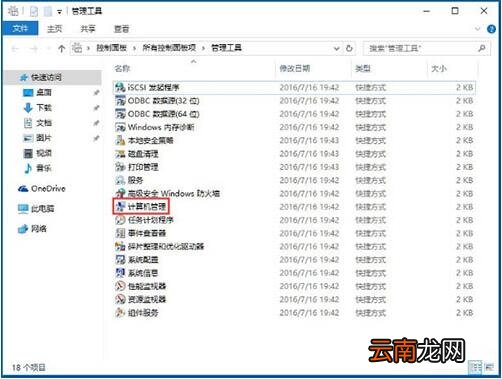Click the Windows 内存诊断 icon
Screen dimensions: 502x379
120,127
